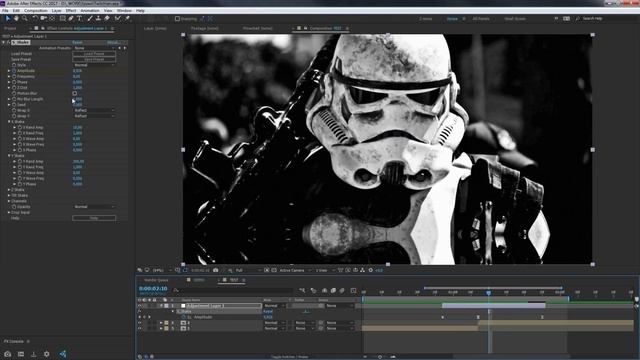Toggle transparency grid in the viewer
The image size is (640, 360).
[274, 270]
